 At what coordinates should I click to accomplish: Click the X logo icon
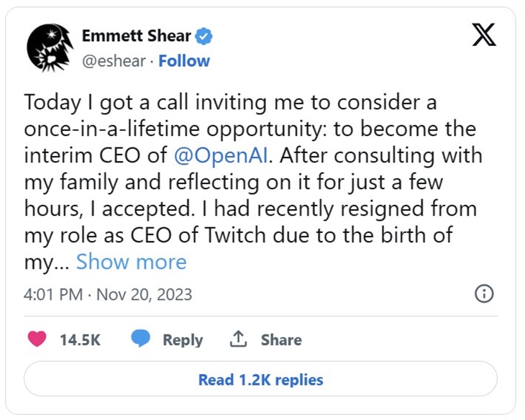click(484, 35)
